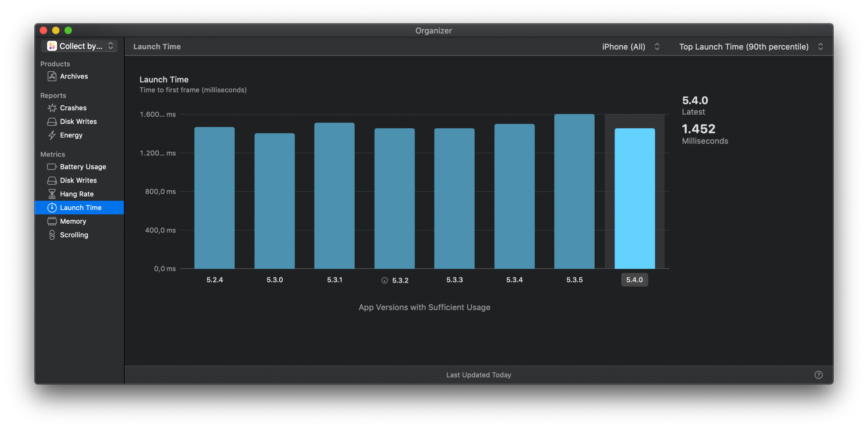Click the help question mark icon
Viewport: 868px width, 430px height.
tap(818, 375)
